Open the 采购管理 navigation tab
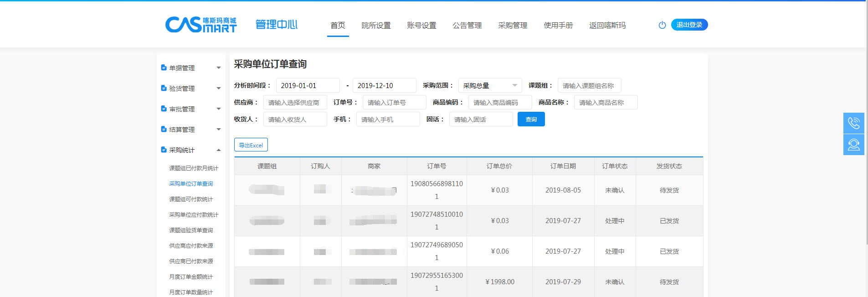 click(x=513, y=26)
